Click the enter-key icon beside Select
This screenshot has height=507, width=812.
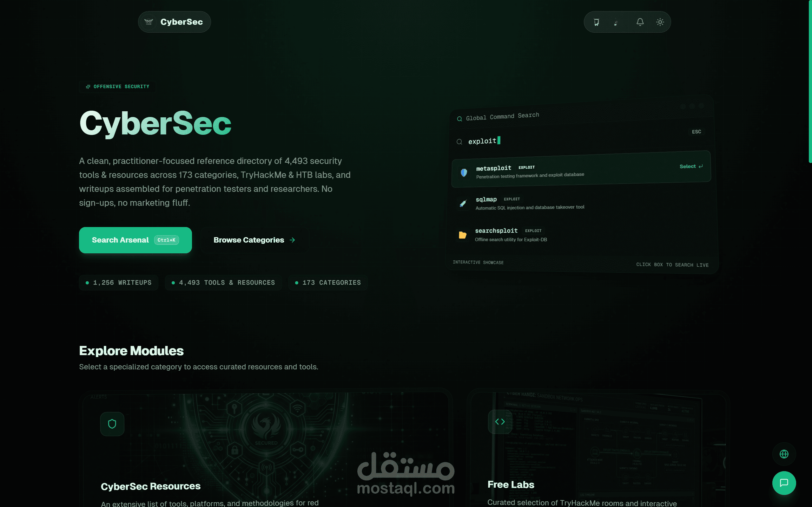[x=701, y=166]
